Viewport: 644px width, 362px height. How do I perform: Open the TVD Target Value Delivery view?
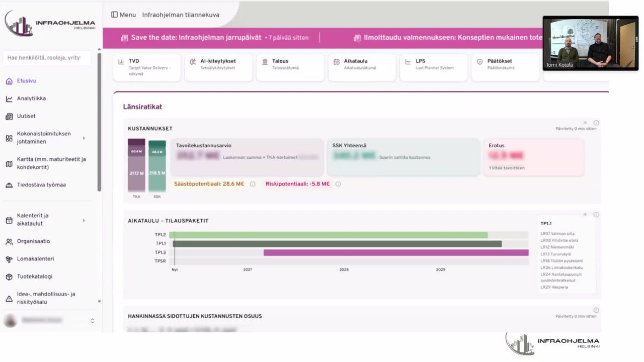(x=146, y=67)
